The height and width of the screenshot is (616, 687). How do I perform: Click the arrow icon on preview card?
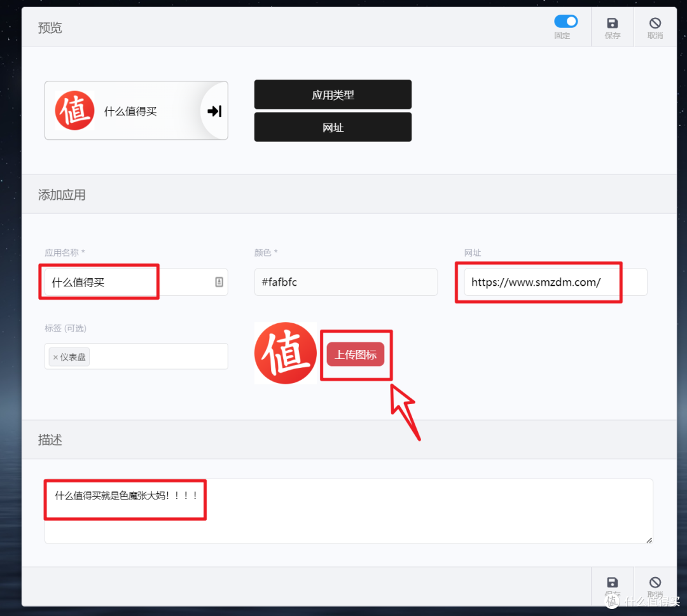pyautogui.click(x=214, y=111)
